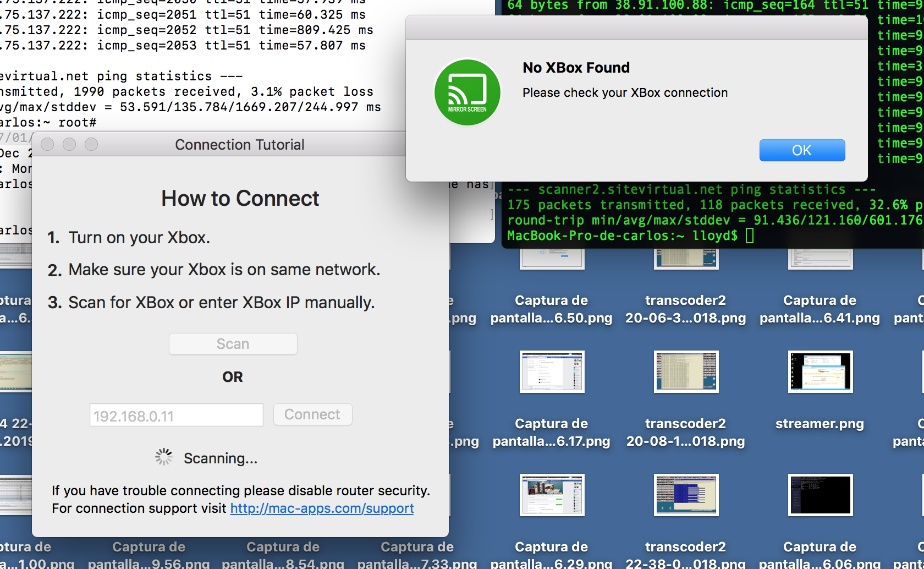
Task: Click the icmp_seq=2052 line in white terminal
Action: (x=187, y=30)
